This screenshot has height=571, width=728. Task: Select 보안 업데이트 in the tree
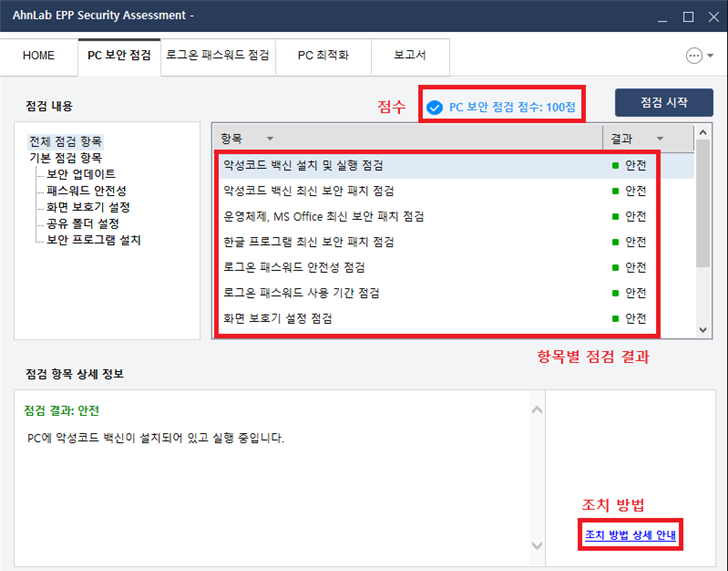(81, 174)
